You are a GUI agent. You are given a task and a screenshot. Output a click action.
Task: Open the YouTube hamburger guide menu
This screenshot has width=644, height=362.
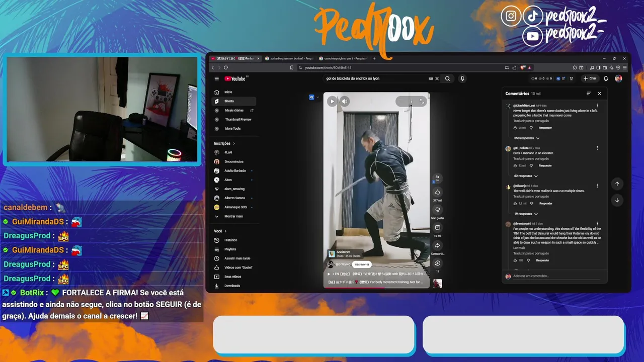217,78
